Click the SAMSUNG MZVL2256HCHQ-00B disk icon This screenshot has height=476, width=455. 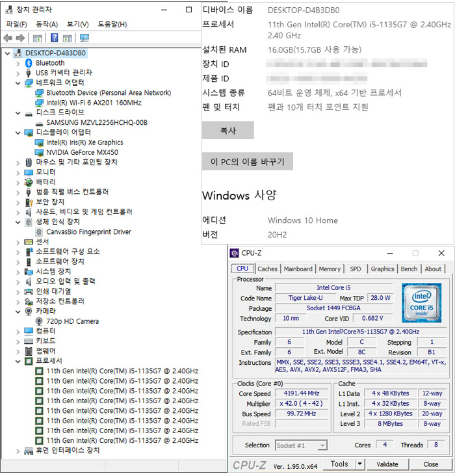pyautogui.click(x=39, y=124)
